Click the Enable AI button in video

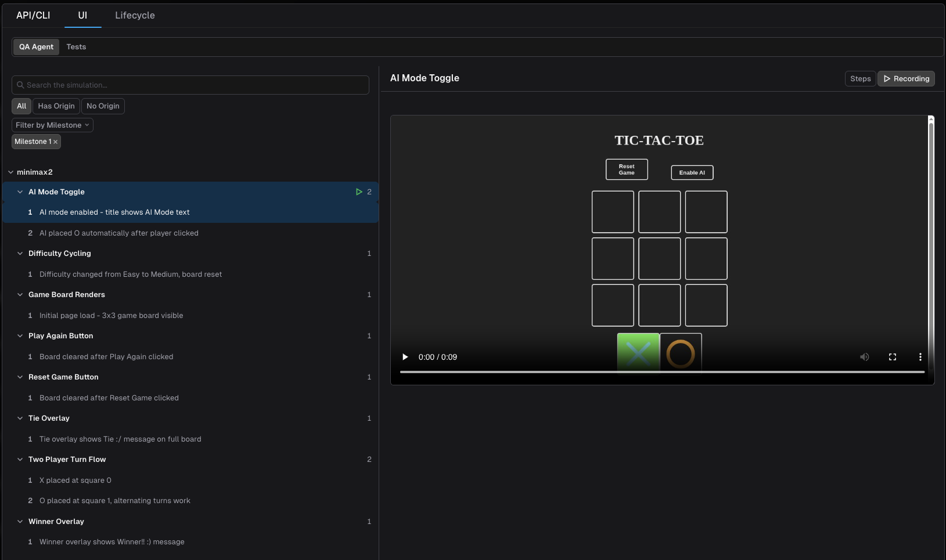point(692,173)
